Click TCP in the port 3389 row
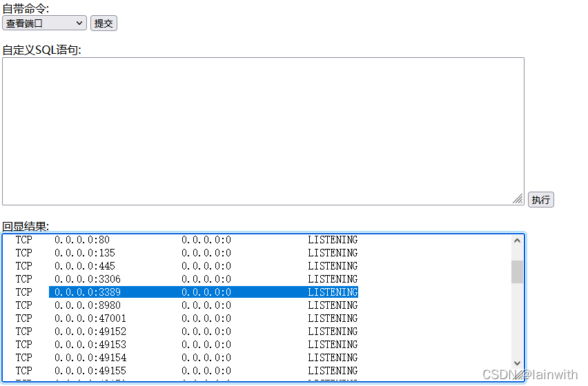Screen dimensions: 588x386 [x=24, y=292]
